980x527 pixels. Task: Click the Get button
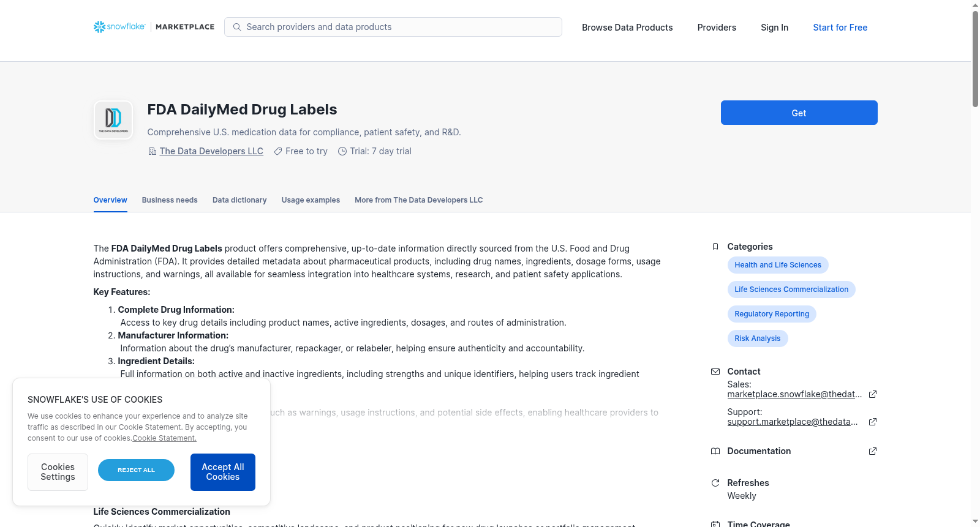click(799, 113)
